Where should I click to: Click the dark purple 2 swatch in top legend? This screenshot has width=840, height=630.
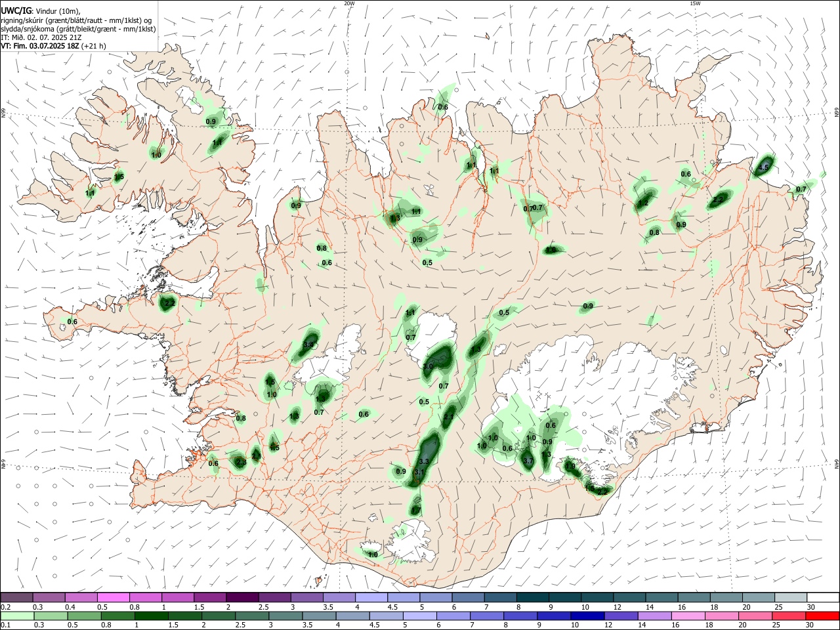pyautogui.click(x=242, y=597)
